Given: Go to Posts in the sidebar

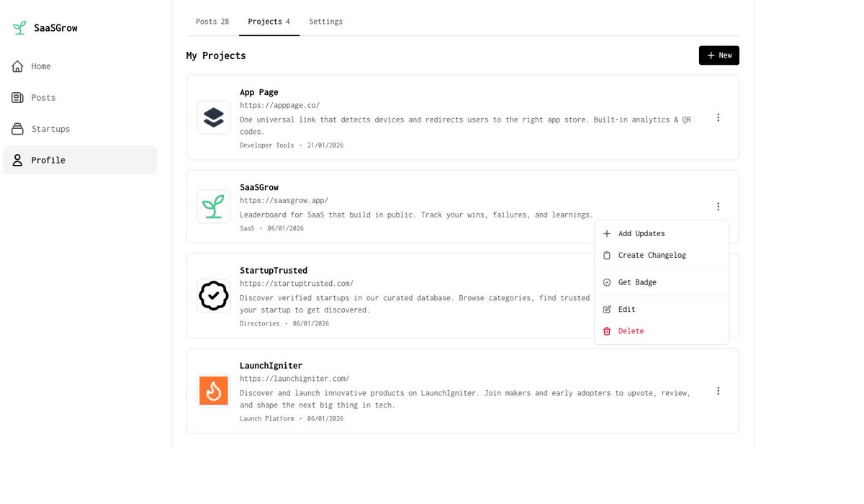Looking at the screenshot, I should [x=80, y=97].
